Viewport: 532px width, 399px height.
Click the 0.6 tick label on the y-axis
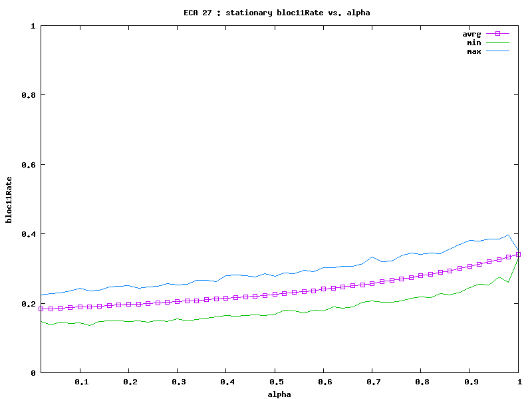pos(28,165)
